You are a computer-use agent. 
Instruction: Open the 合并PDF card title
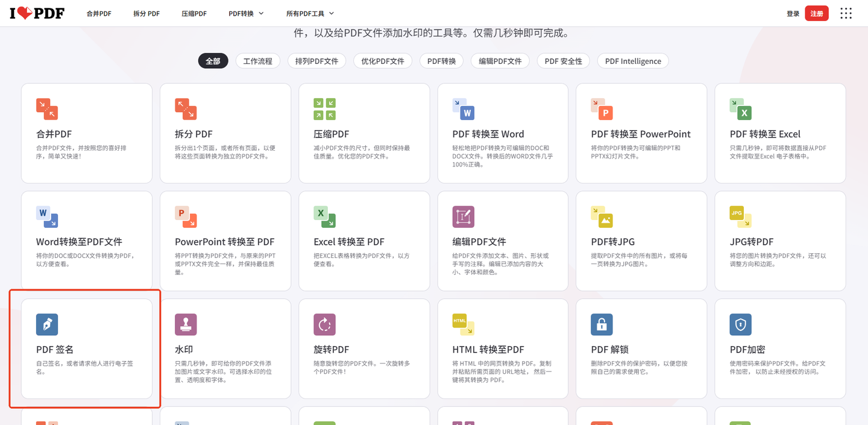pyautogui.click(x=54, y=134)
